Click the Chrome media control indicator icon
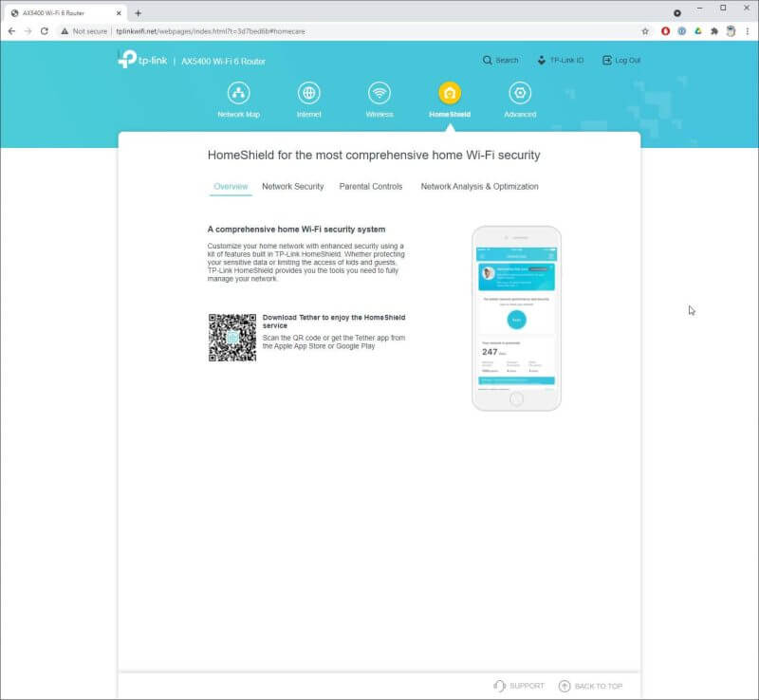The width and height of the screenshot is (759, 700). [677, 13]
